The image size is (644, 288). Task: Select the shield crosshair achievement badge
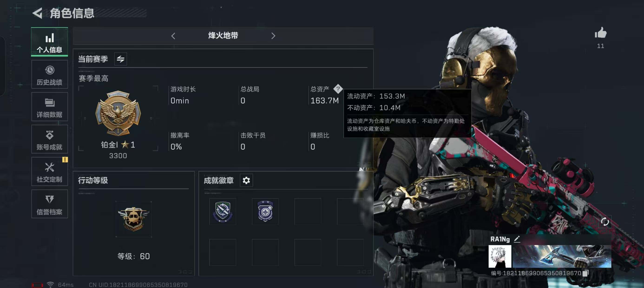223,212
